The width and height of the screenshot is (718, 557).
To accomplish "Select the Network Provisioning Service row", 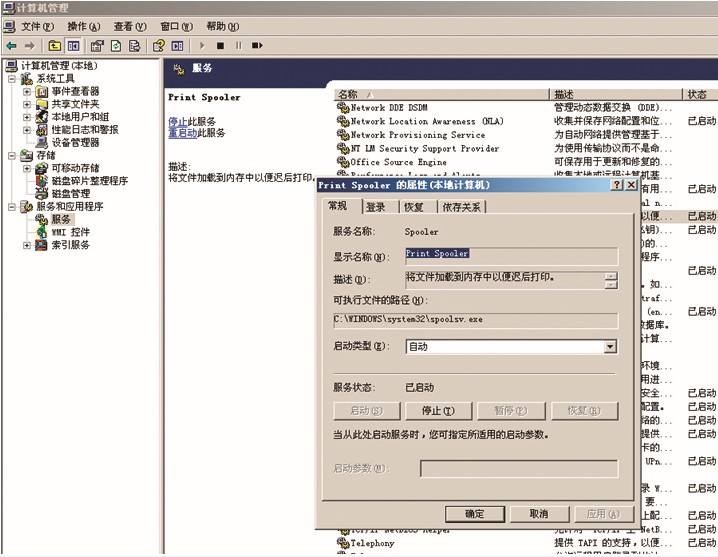I will 527,135.
